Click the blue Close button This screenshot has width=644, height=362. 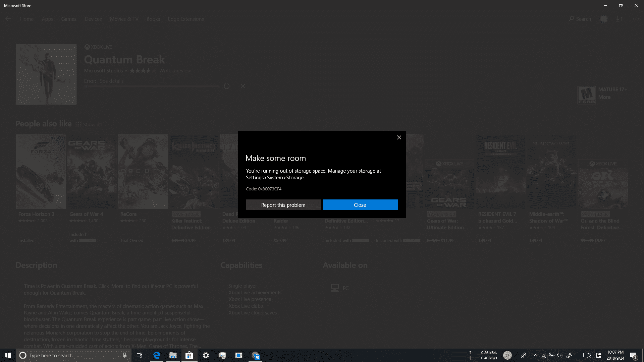pos(360,205)
